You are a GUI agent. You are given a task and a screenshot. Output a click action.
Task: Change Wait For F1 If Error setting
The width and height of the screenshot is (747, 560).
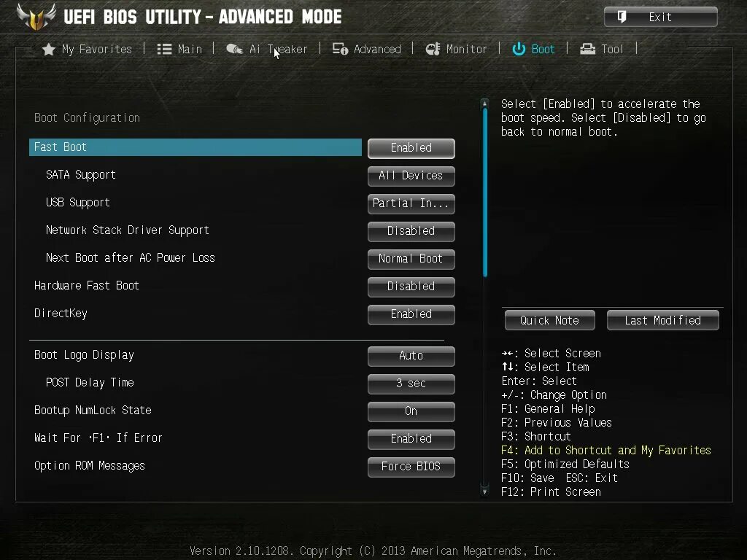[411, 438]
